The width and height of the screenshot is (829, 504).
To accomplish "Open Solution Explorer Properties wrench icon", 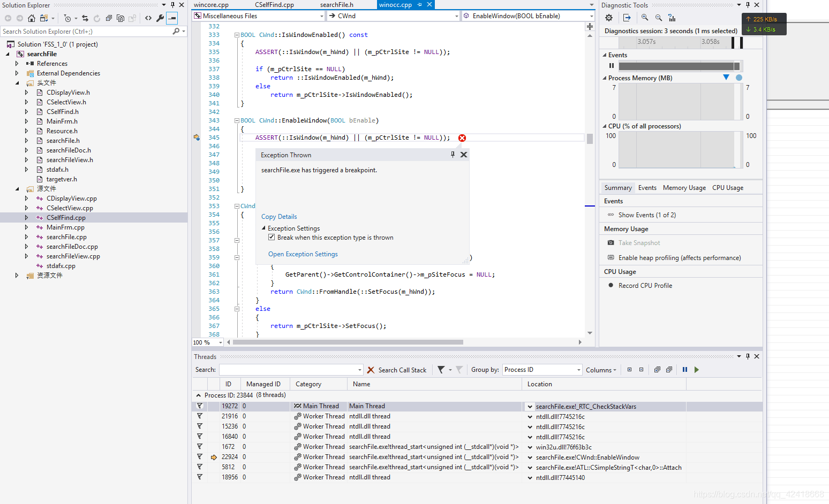I will (160, 18).
